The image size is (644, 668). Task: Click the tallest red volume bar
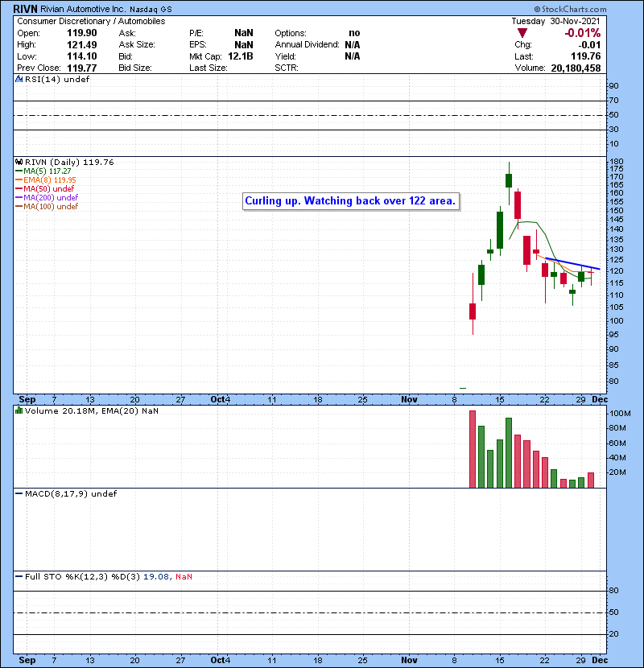(473, 449)
